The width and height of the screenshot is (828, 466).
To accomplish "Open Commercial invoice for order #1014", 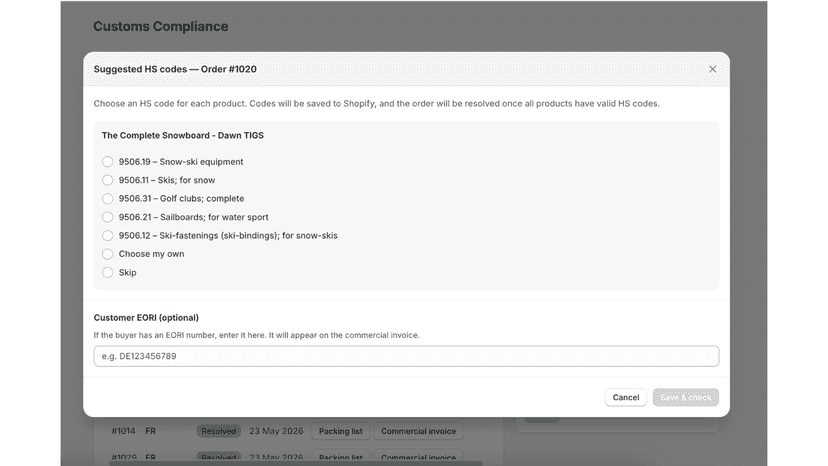I will point(418,431).
